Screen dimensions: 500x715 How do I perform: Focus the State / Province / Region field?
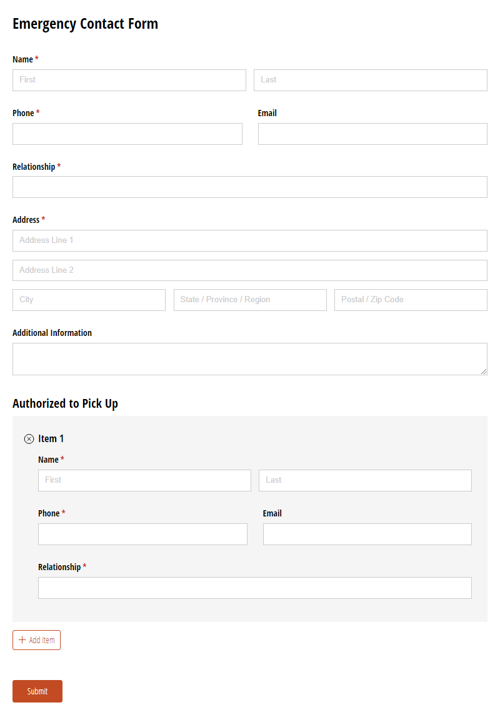pos(250,300)
